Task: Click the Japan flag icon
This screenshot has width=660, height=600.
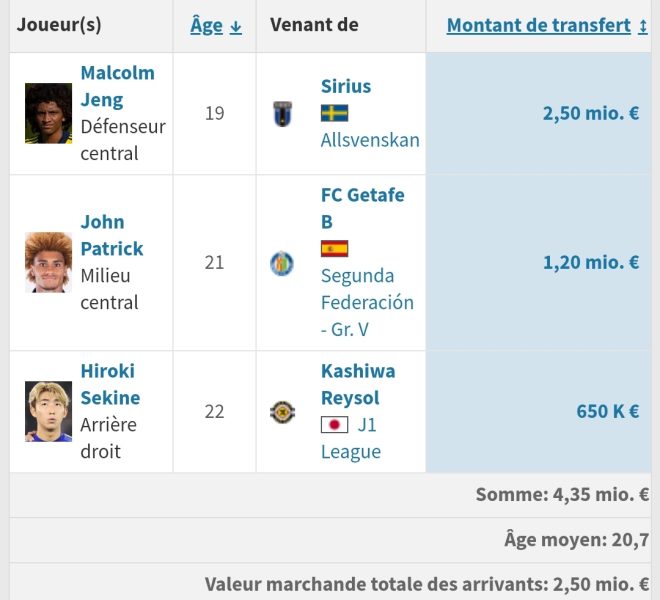Action: (334, 424)
